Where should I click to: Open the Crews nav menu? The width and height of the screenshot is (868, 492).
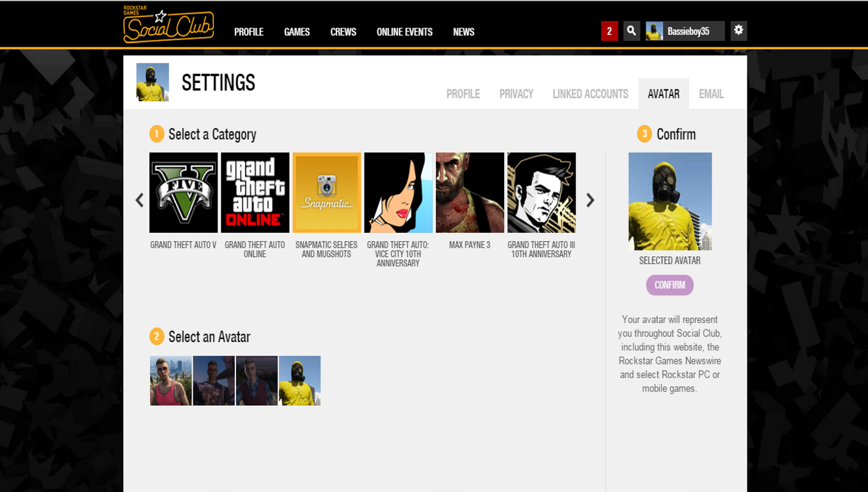tap(343, 32)
